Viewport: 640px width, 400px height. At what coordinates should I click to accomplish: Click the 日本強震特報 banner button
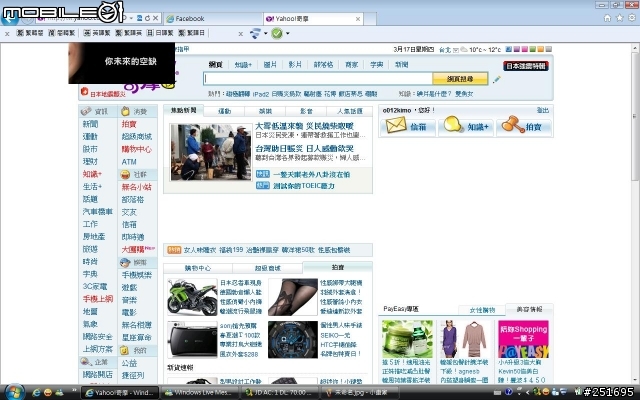(x=526, y=66)
